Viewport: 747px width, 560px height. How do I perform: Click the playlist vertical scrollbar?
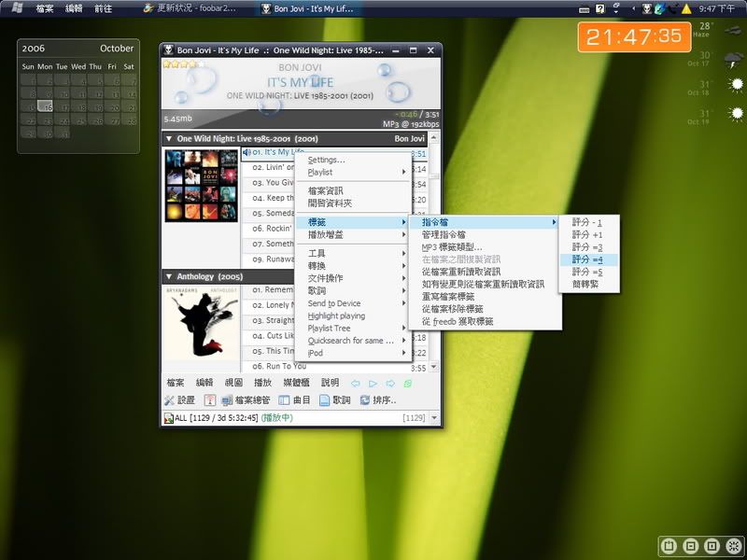(433, 252)
